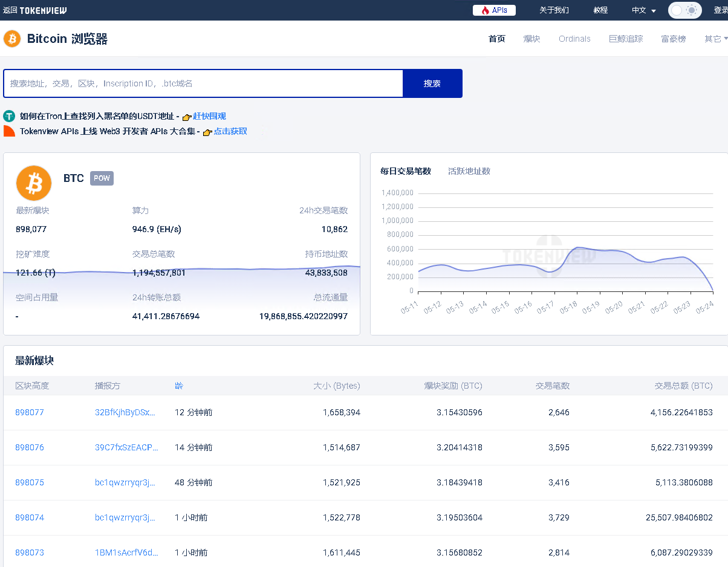728x567 pixels.
Task: Sort blocks by the 龄 column
Action: (x=178, y=386)
